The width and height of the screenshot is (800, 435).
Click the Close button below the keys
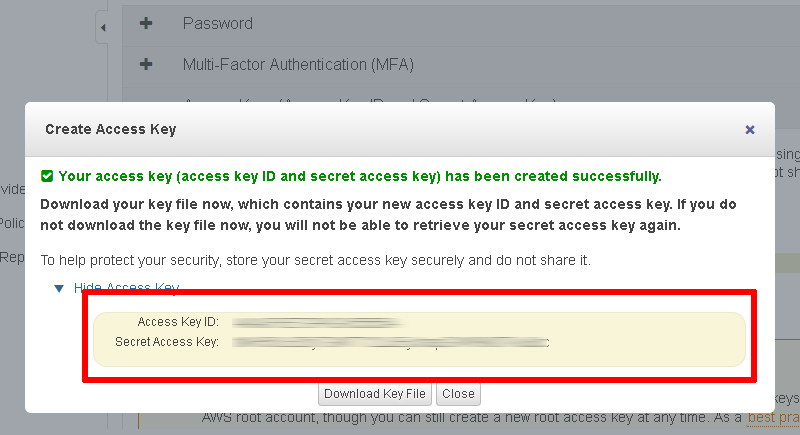458,394
